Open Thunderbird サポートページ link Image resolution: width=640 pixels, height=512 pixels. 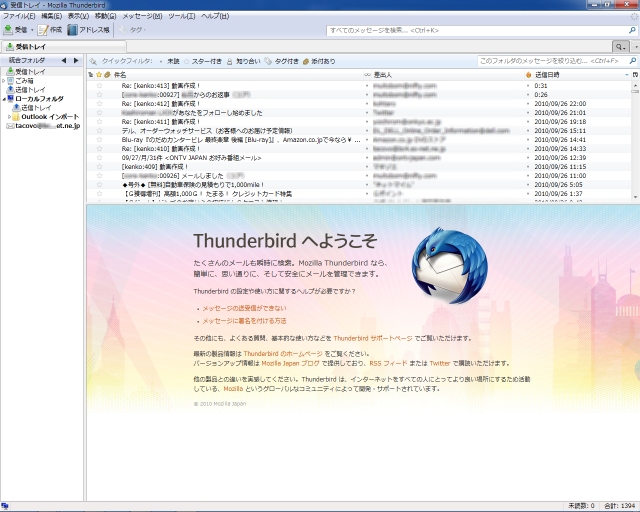(x=373, y=338)
